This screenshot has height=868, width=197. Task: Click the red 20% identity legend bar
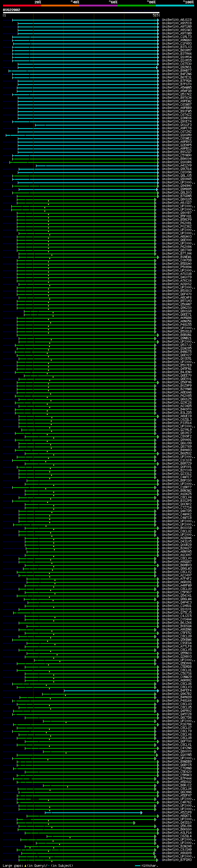(x=22, y=6)
